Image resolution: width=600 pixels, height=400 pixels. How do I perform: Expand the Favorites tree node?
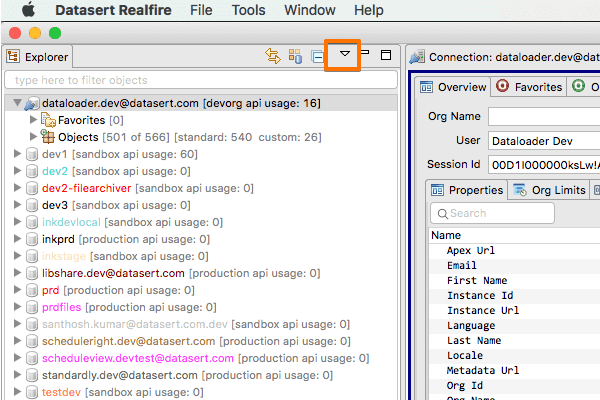click(x=34, y=120)
